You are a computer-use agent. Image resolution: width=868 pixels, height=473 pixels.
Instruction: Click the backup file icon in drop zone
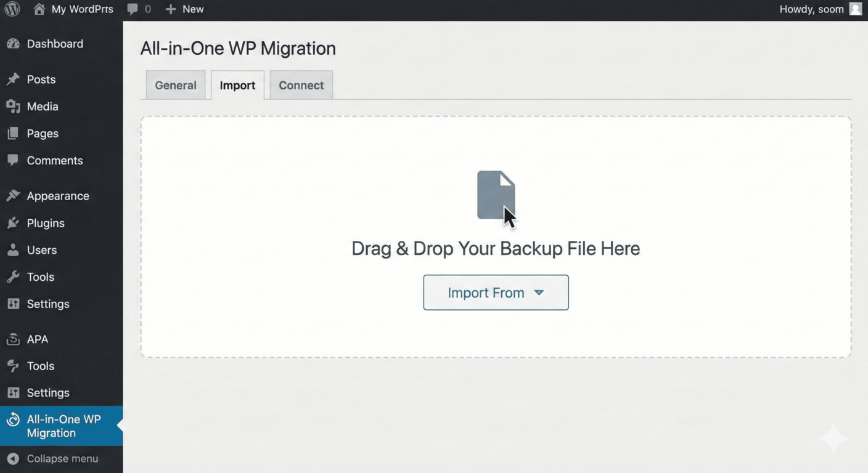point(496,195)
